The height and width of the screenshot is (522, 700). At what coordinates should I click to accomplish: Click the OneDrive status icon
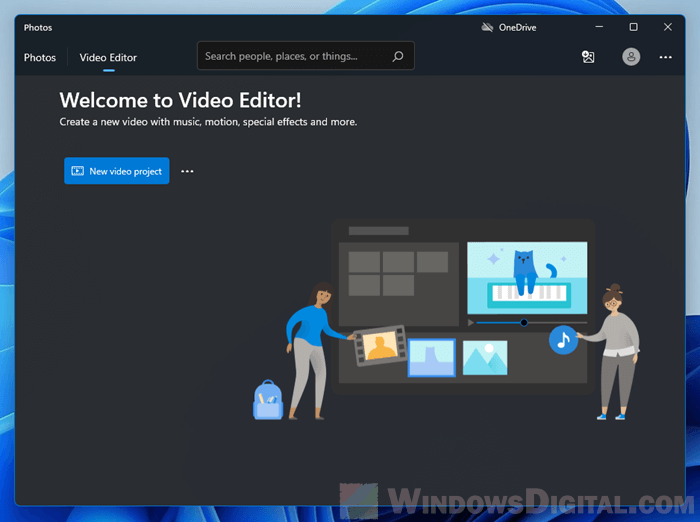487,28
